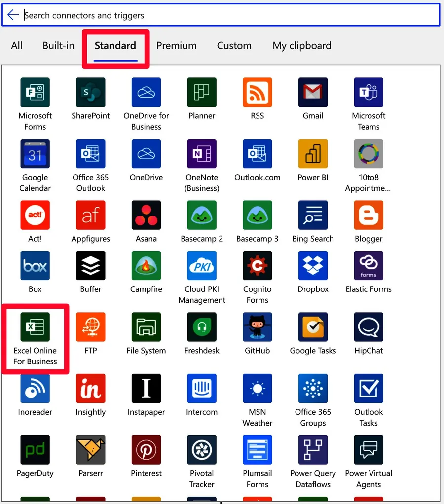Screen dimensions: 444x504
Task: Select the All connectors tab
Action: (16, 45)
